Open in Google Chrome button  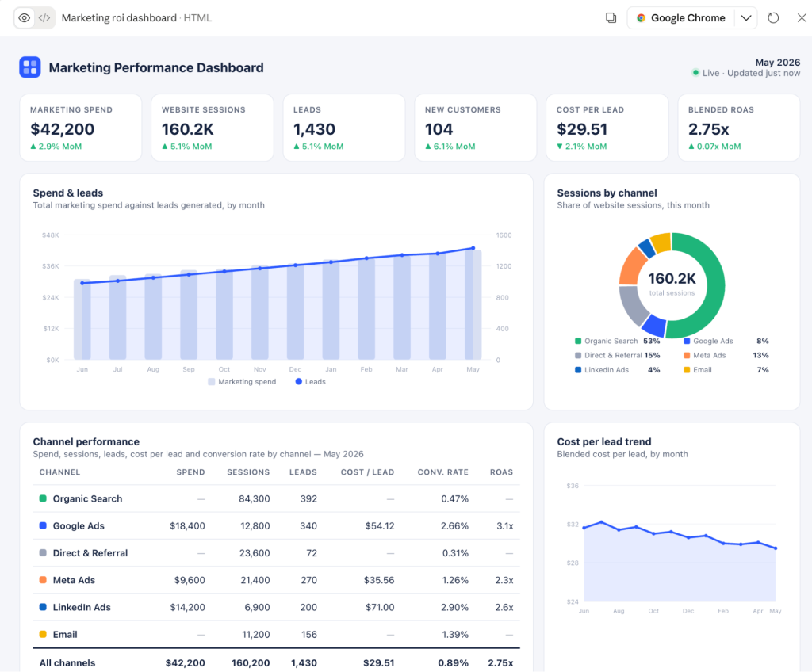pos(681,18)
